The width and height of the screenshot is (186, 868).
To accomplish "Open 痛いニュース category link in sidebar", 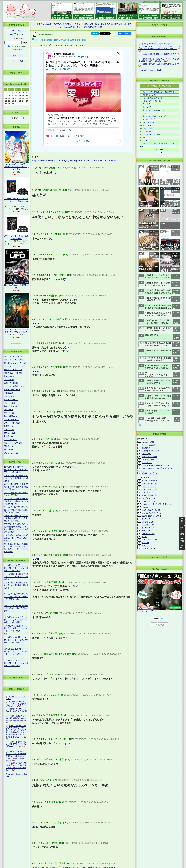I will [13, 356].
